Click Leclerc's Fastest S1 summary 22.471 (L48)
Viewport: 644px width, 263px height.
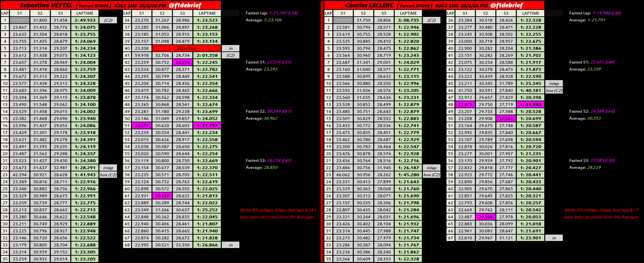[x=602, y=62]
